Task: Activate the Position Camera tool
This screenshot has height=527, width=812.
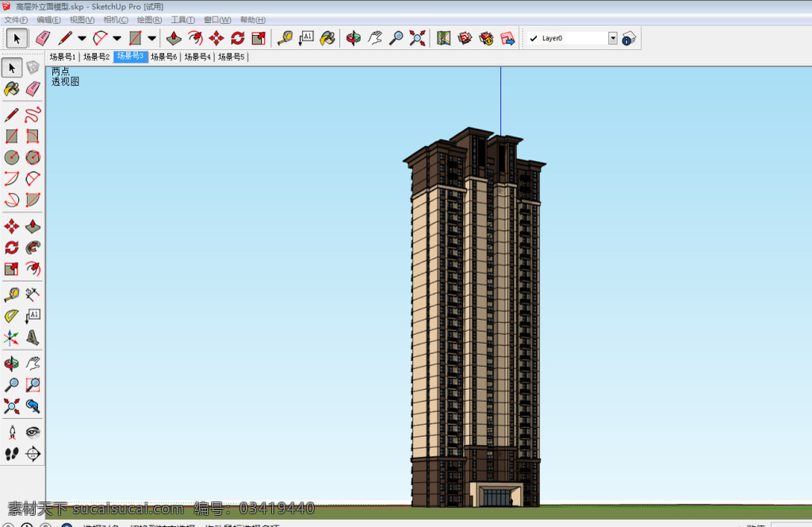Action: [11, 433]
